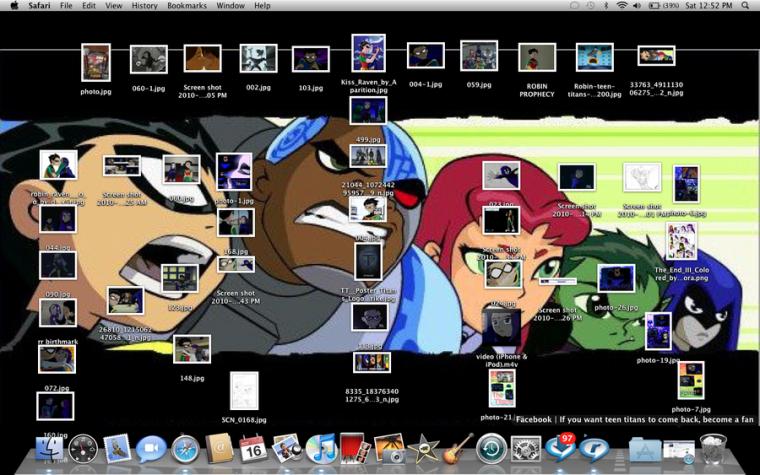Image resolution: width=760 pixels, height=475 pixels.
Task: Select Kiss_Raven_by_Aparition.jpg thumbnail
Action: click(x=368, y=53)
